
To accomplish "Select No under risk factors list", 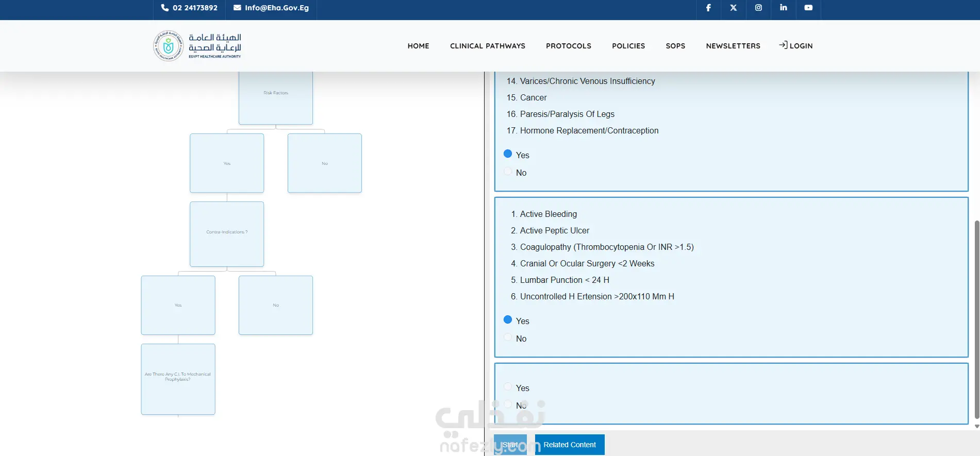I will click(x=508, y=171).
